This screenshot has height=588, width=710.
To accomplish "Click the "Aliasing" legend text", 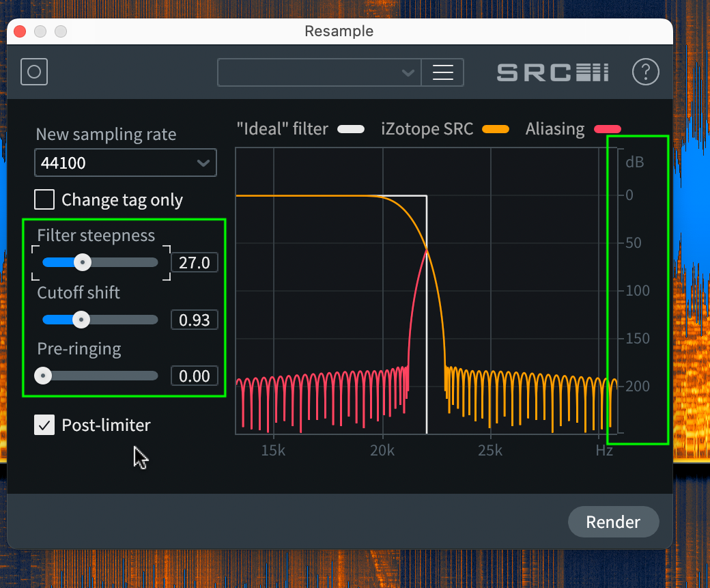I will 554,130.
